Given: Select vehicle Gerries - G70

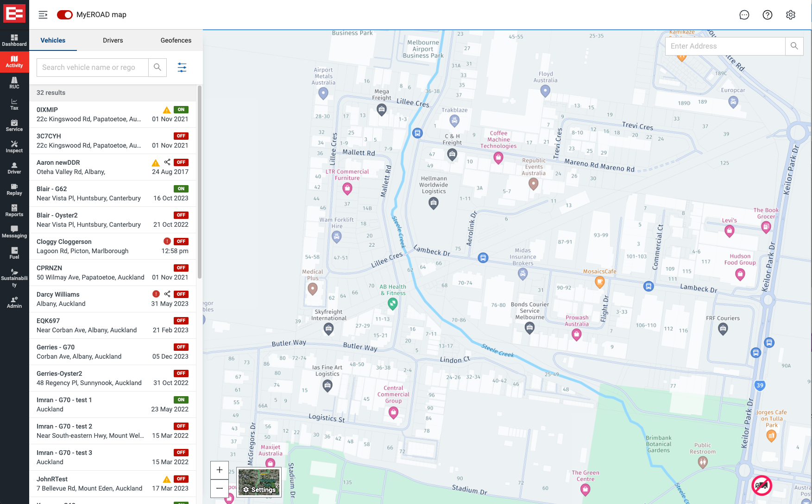Looking at the screenshot, I should click(113, 352).
